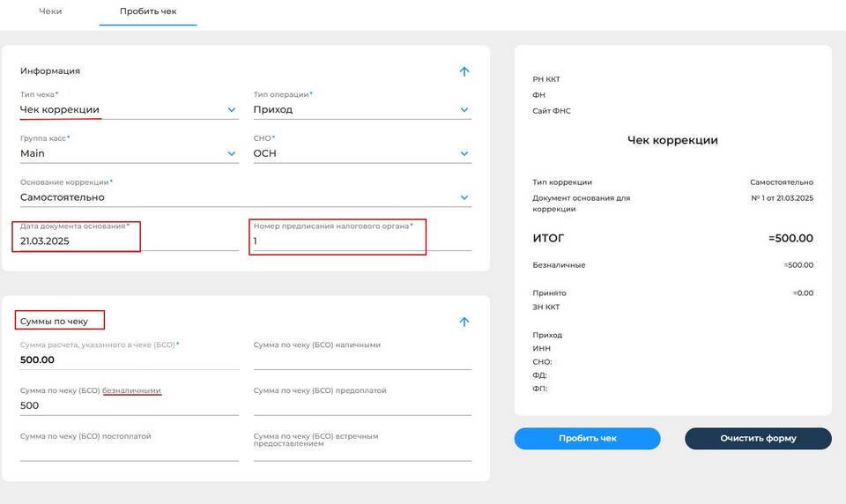
Task: Focus the Сумма по чеку безналичными field
Action: pyautogui.click(x=129, y=406)
